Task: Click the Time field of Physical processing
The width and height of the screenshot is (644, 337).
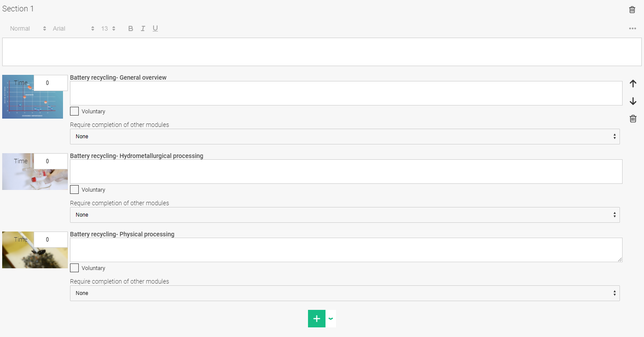Action: point(50,239)
